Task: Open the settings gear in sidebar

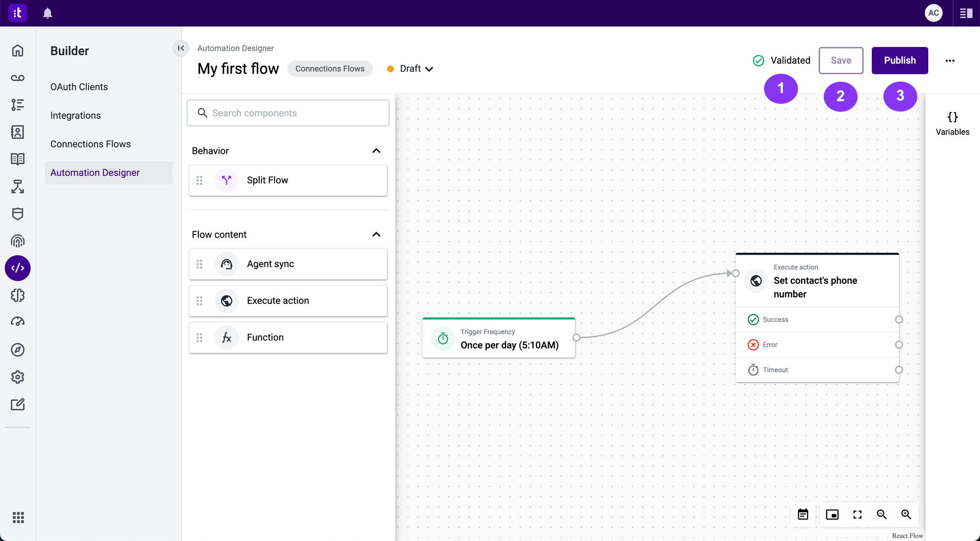Action: (x=18, y=377)
